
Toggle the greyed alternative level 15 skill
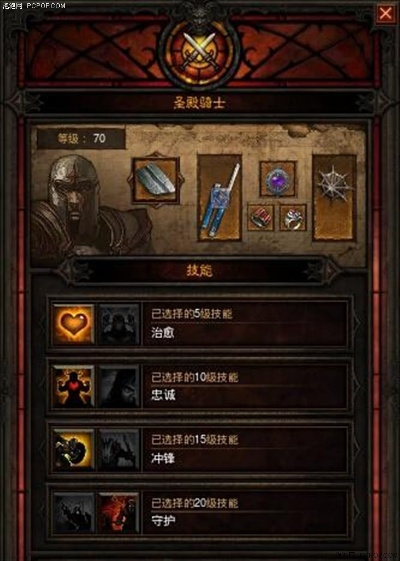click(119, 449)
